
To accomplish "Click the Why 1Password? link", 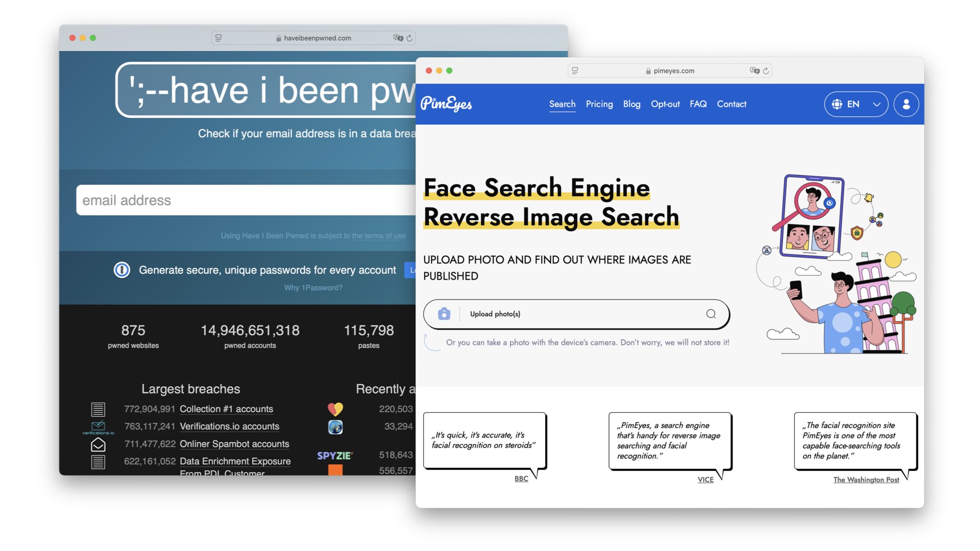I will (313, 288).
